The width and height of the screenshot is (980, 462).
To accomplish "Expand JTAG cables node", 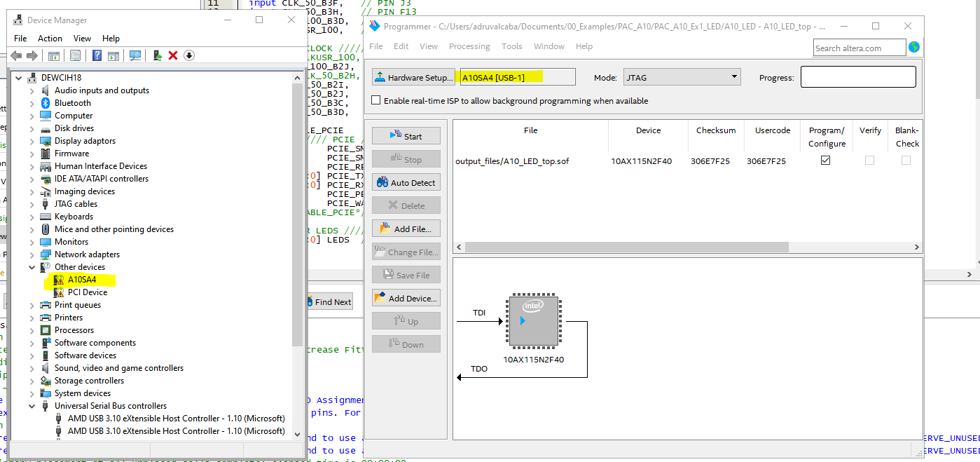I will [32, 204].
